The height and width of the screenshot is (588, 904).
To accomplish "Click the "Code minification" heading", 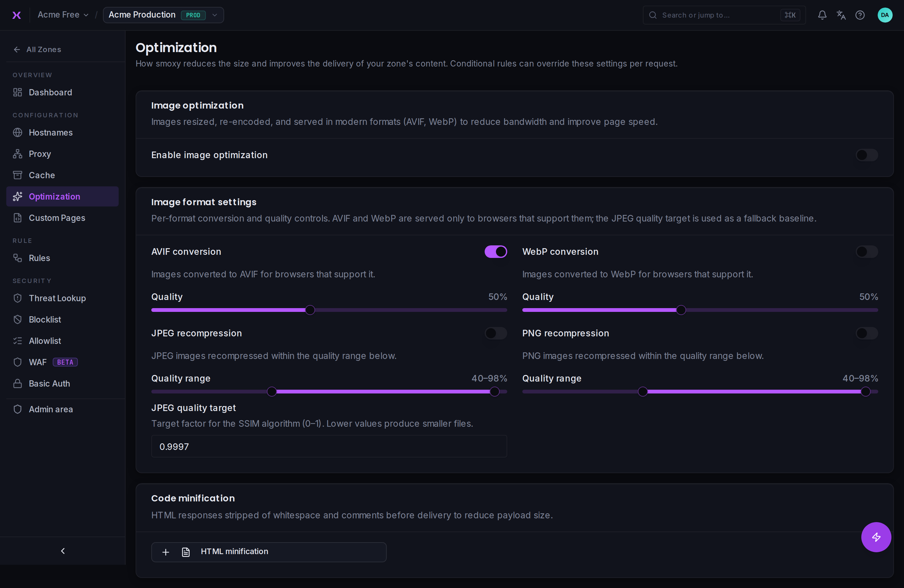I will [x=193, y=498].
